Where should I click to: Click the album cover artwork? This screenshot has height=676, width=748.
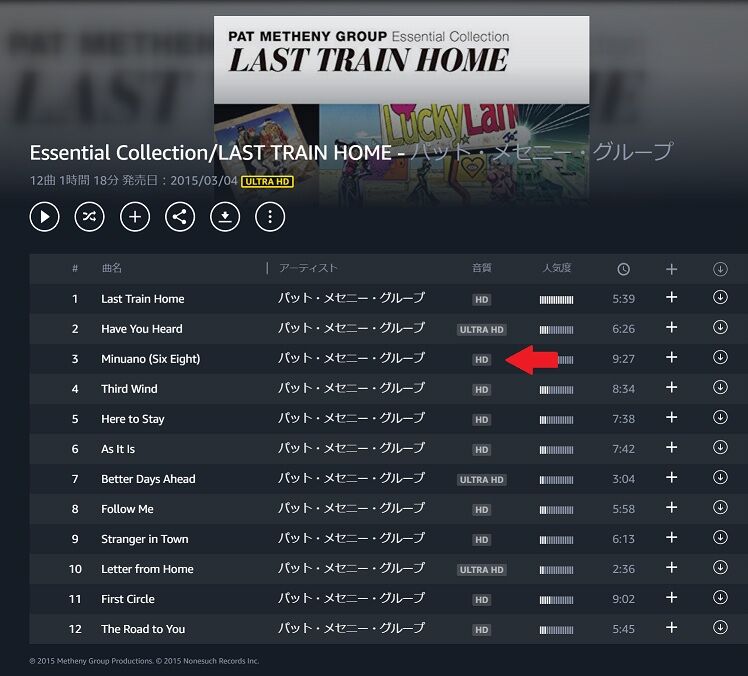coord(401,110)
